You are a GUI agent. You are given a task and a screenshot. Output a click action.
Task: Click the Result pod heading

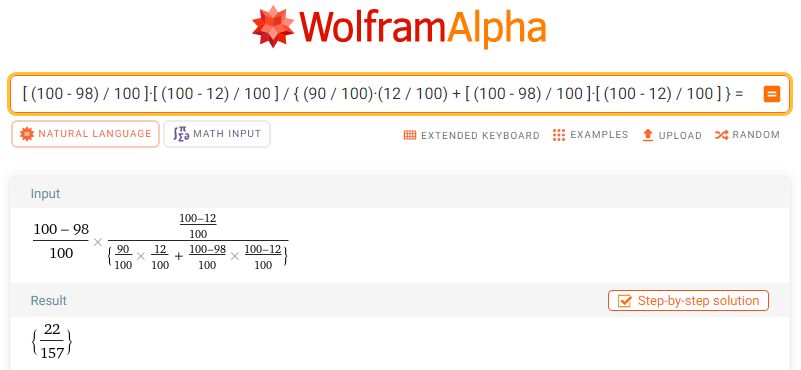pyautogui.click(x=49, y=300)
